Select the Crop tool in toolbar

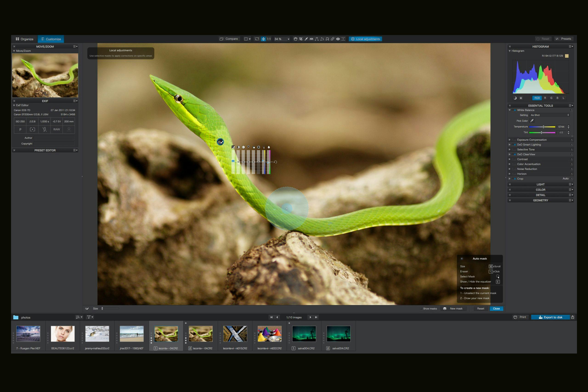pyautogui.click(x=301, y=39)
